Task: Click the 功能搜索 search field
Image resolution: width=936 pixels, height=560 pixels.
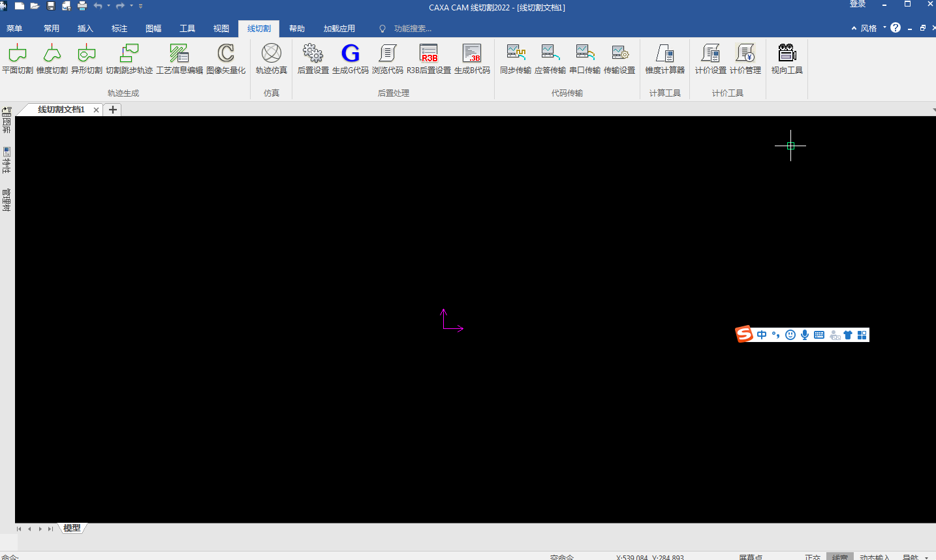Action: pyautogui.click(x=413, y=29)
